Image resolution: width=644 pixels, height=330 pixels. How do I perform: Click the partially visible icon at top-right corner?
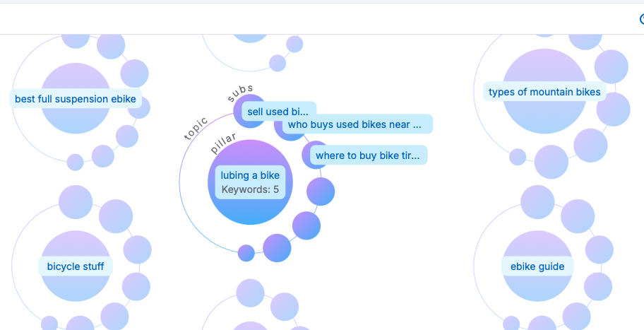click(x=641, y=20)
